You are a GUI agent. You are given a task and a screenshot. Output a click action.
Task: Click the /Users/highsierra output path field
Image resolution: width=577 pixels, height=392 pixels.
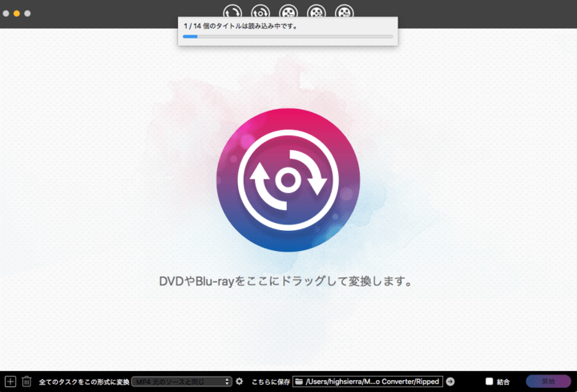point(373,382)
